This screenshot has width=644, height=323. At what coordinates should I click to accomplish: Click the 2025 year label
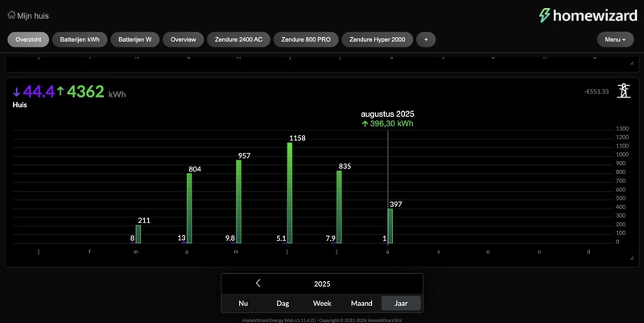[322, 284]
